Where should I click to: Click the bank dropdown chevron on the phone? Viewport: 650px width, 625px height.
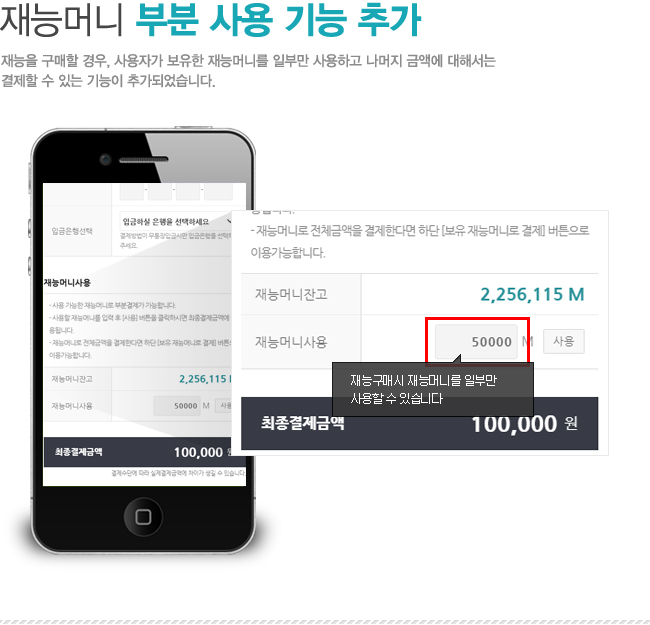tap(228, 221)
